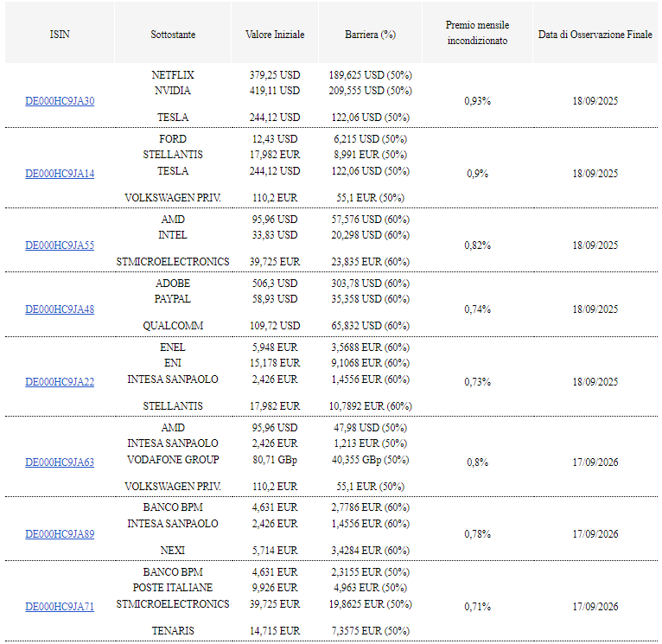Click the Valore Iniziale column header
The width and height of the screenshot is (662, 644).
tap(275, 35)
